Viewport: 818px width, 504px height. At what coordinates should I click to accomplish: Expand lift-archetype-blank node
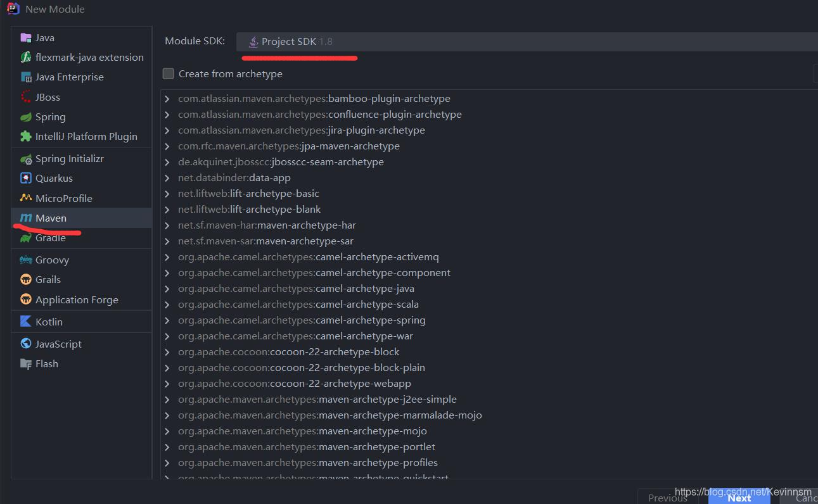coord(167,210)
